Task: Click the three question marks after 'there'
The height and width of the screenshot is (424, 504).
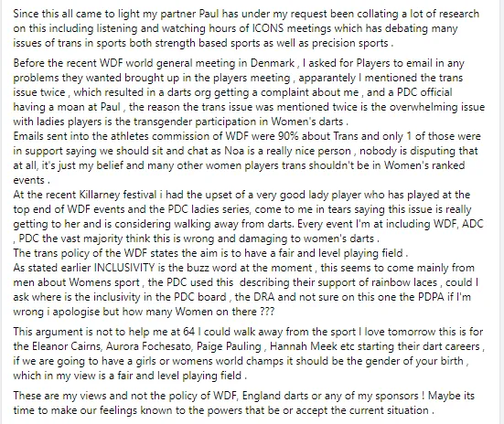Action: coord(267,312)
